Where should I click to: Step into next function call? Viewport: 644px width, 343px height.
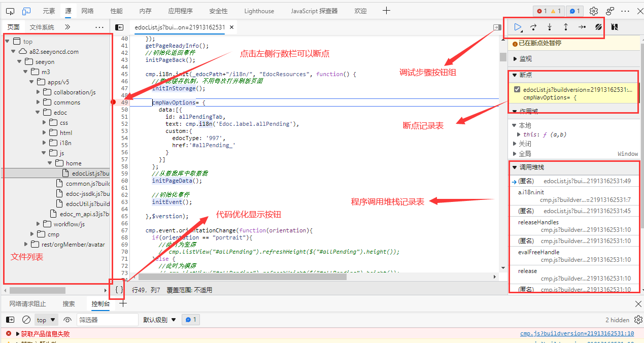(550, 27)
